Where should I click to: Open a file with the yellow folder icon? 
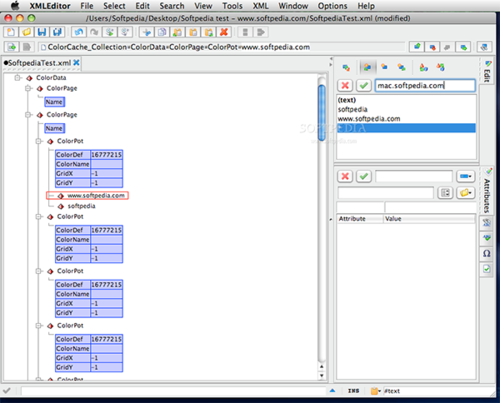click(26, 32)
